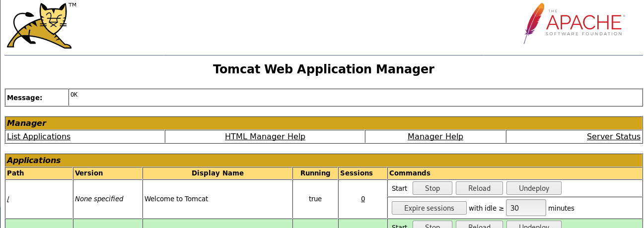
Task: Open the sessions count "0" link for Welcome to Tomcat
Action: tap(363, 199)
